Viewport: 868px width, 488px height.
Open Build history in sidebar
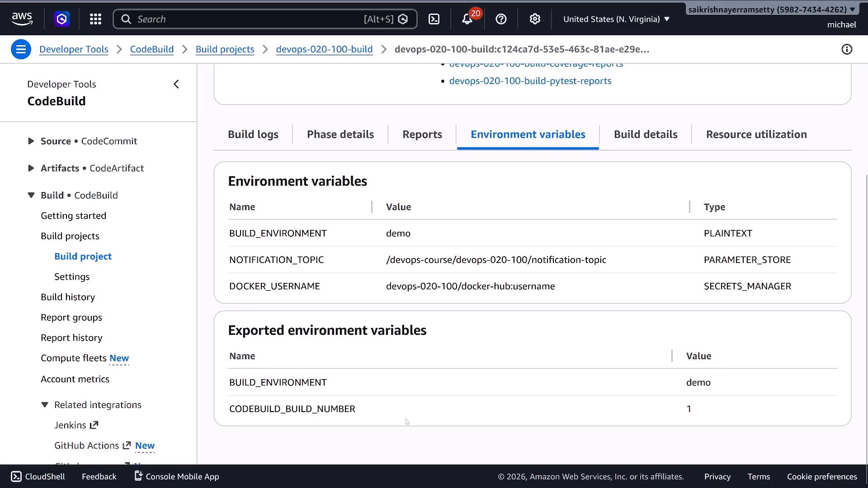tap(68, 297)
